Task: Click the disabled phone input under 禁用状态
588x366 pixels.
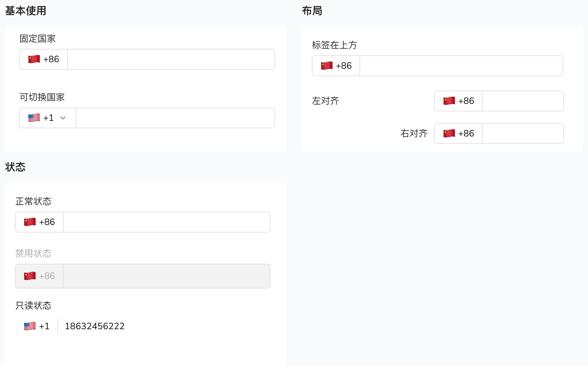Action: 167,276
